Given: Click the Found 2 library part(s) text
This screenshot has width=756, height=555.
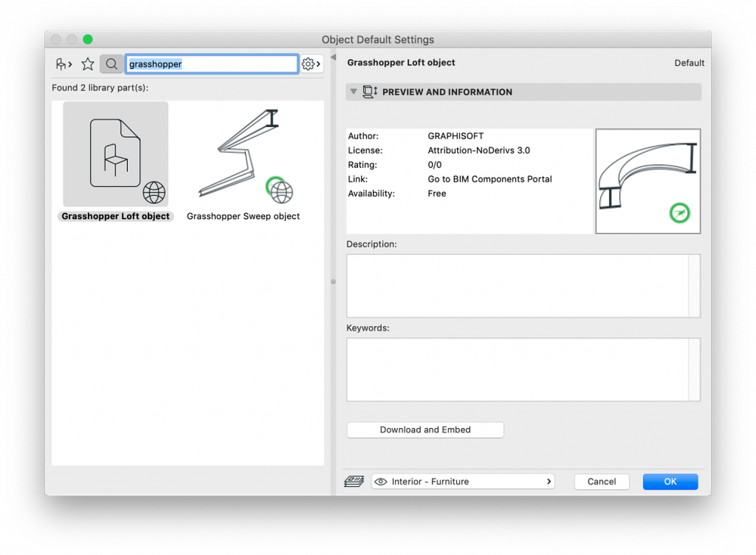Looking at the screenshot, I should (101, 88).
